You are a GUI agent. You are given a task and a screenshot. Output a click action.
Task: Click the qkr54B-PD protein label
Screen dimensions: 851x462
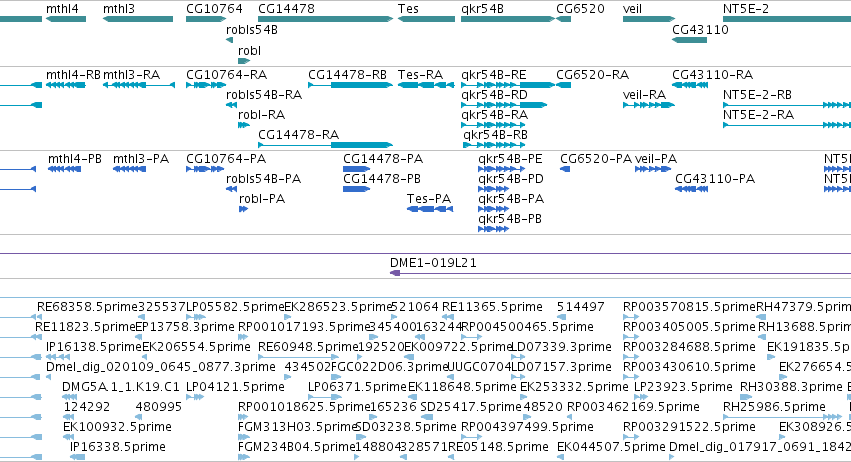click(511, 179)
